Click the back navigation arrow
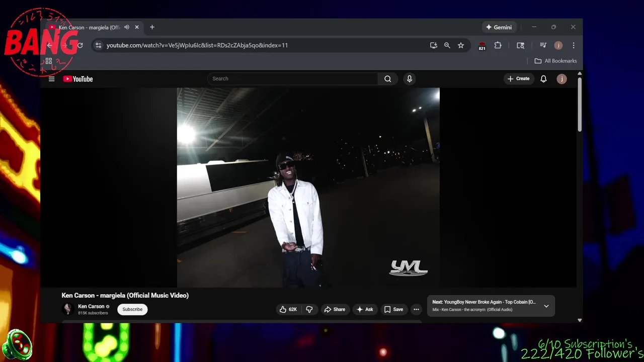The height and width of the screenshot is (362, 644). click(x=49, y=45)
